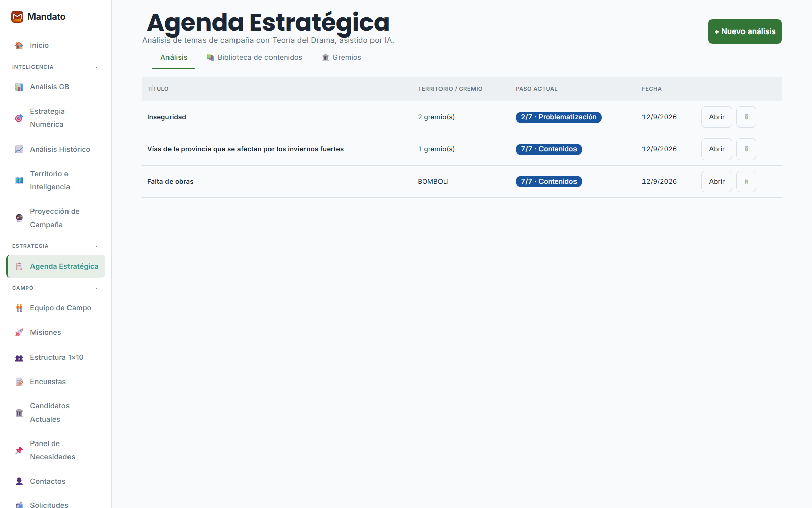The image size is (812, 508).
Task: Click the PASO ACTUAL column header
Action: click(536, 89)
